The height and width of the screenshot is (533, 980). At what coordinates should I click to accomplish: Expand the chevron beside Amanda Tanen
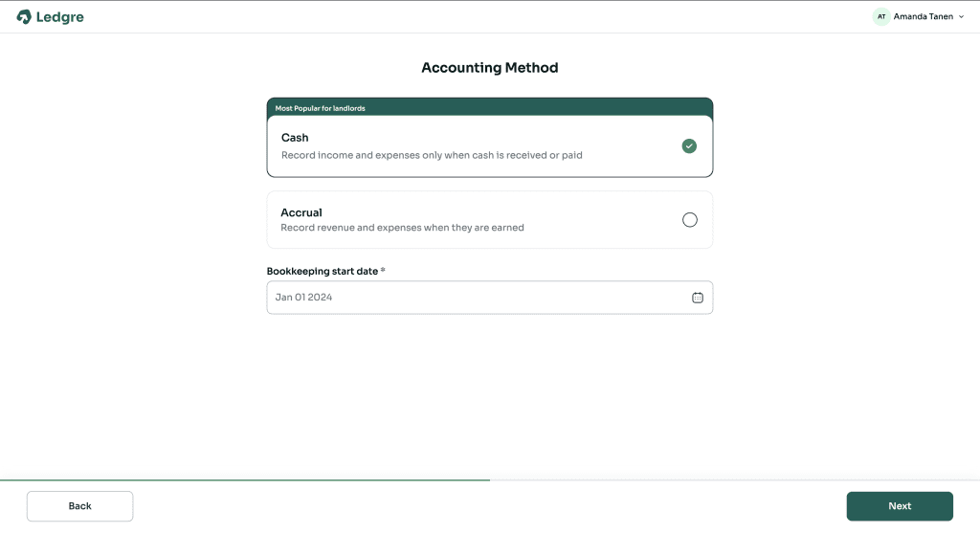[x=961, y=16]
